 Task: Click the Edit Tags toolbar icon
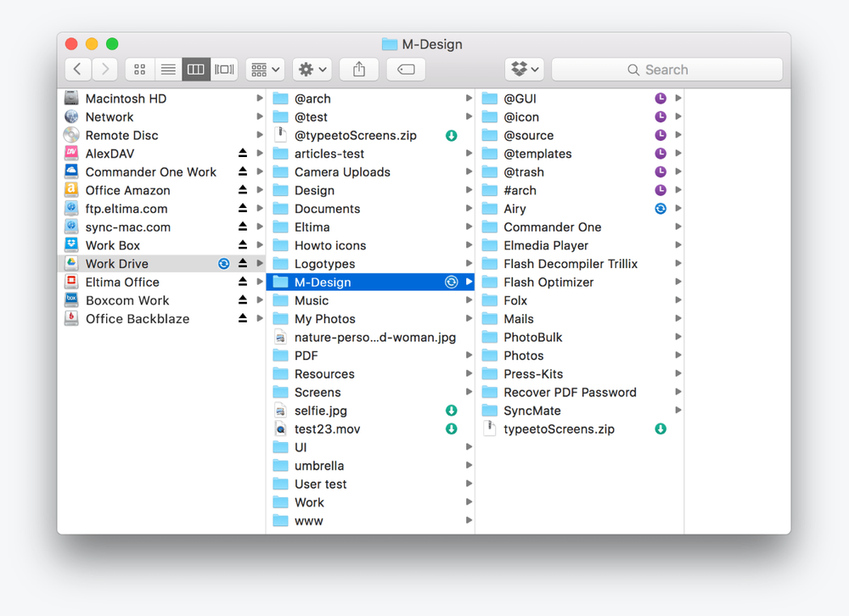click(x=406, y=70)
